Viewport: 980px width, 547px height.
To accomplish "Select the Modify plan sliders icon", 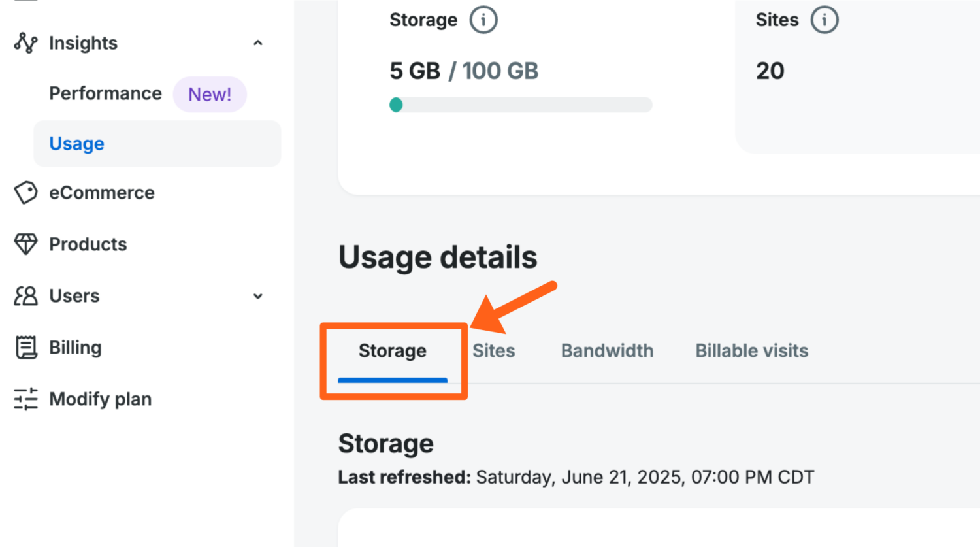I will coord(25,399).
